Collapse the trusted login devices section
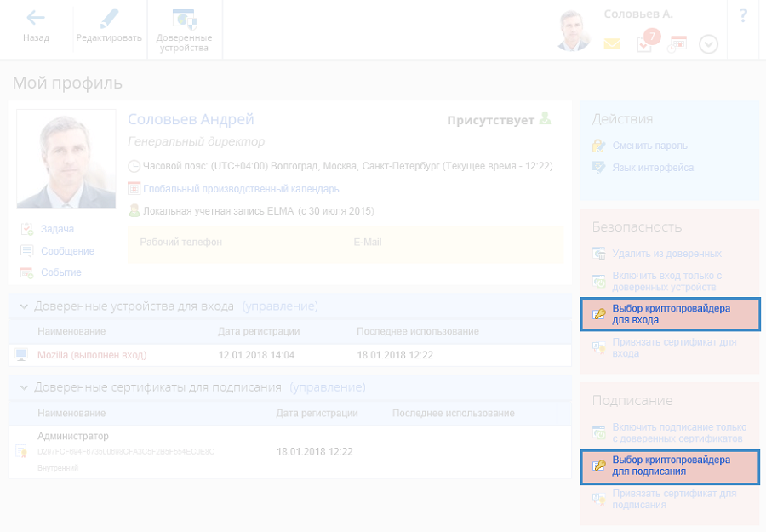Image resolution: width=766 pixels, height=532 pixels. (x=24, y=306)
